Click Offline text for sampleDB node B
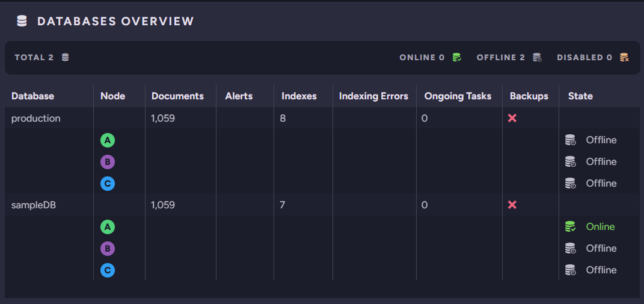The image size is (644, 304). [601, 248]
